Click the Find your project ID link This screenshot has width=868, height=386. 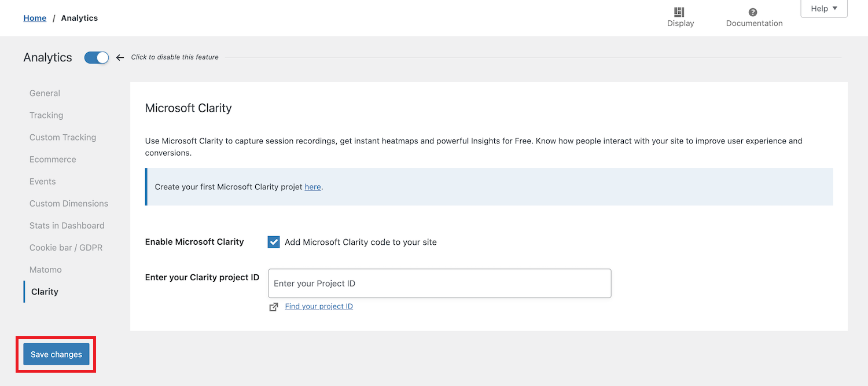point(319,306)
